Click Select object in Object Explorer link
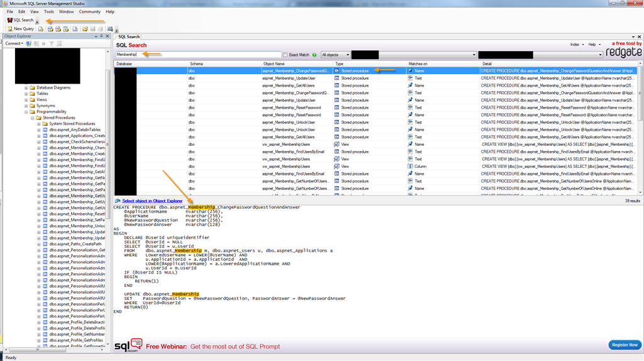 click(152, 201)
